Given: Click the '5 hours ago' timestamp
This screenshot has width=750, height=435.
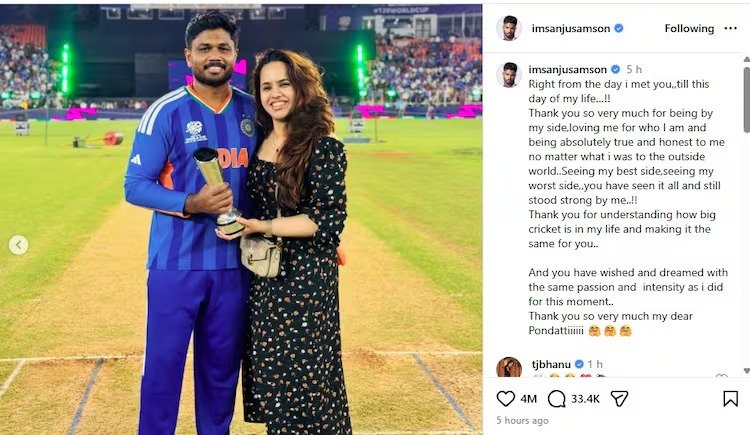Looking at the screenshot, I should [x=520, y=421].
